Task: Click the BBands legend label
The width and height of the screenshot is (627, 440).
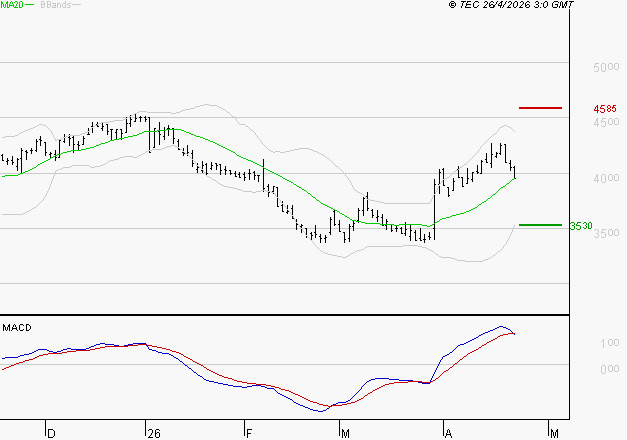Action: click(56, 5)
